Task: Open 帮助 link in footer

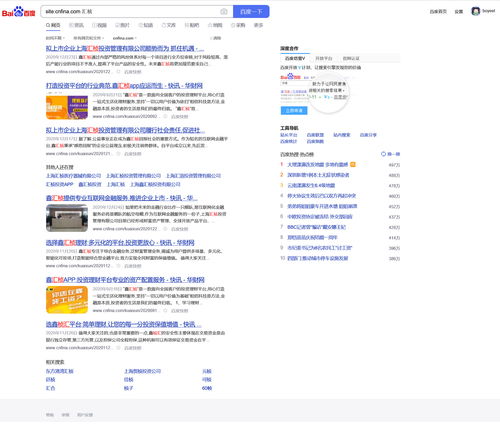Action: [x=50, y=415]
